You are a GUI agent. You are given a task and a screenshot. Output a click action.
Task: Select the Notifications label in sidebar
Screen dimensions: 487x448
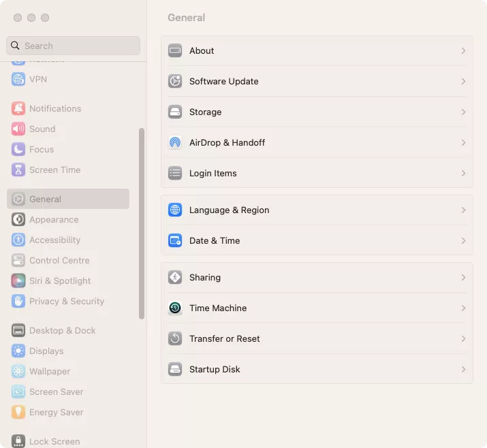55,108
